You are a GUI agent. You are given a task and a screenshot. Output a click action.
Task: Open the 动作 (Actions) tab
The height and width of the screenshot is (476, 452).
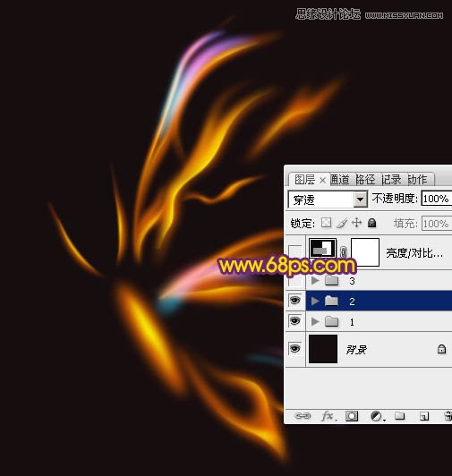pyautogui.click(x=417, y=180)
